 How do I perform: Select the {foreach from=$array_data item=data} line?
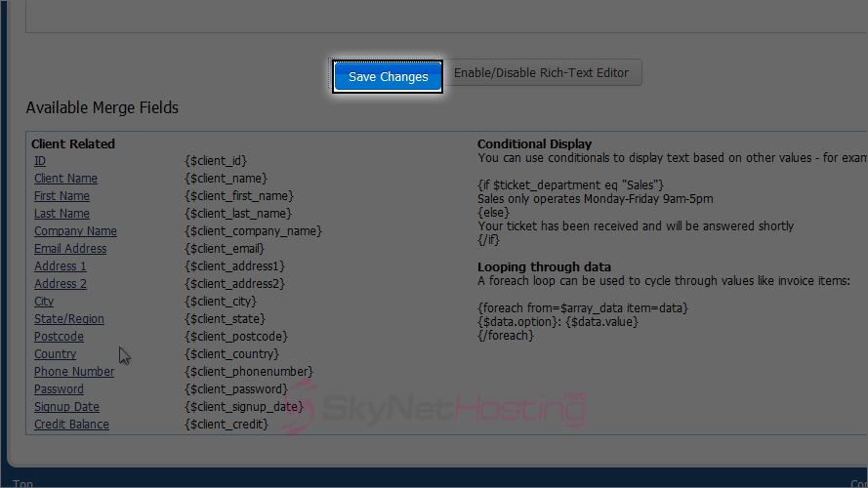pyautogui.click(x=583, y=308)
